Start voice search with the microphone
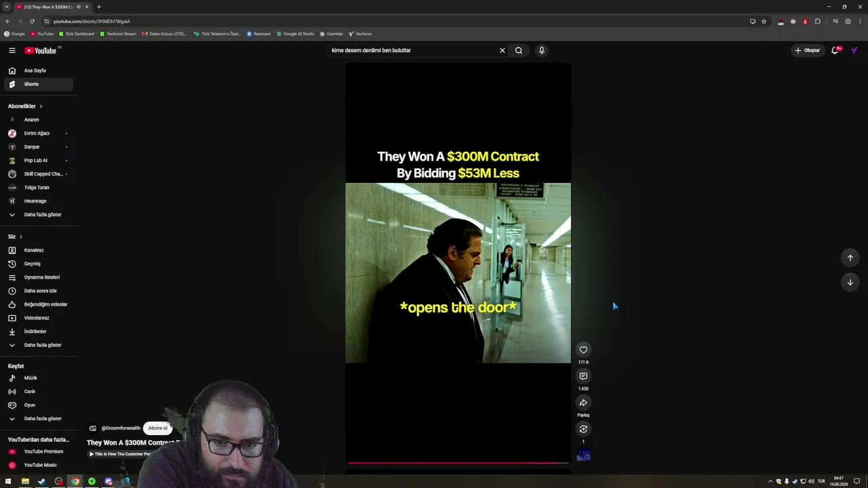This screenshot has height=488, width=868. (x=541, y=50)
